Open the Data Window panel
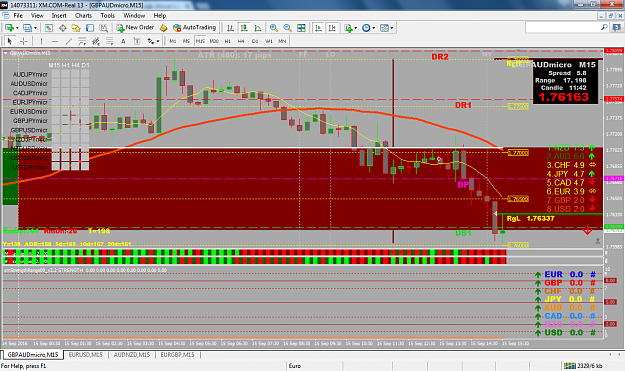The image size is (625, 371). tap(63, 28)
